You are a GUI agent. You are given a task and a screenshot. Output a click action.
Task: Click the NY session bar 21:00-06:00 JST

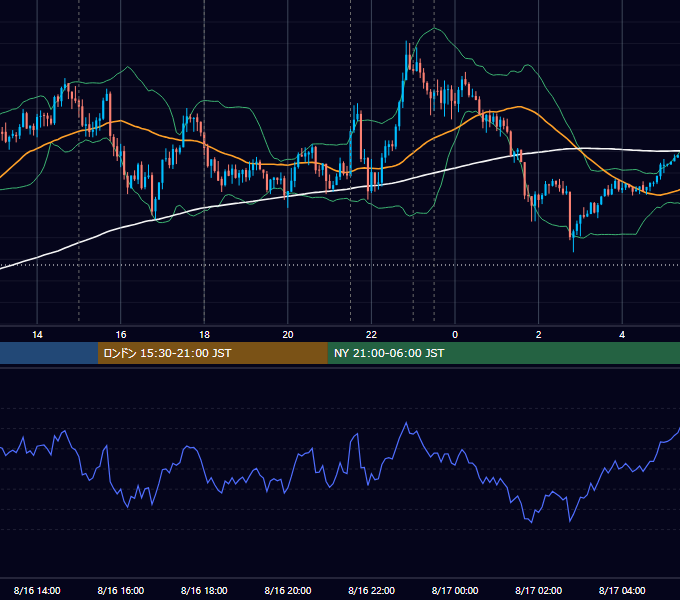(x=503, y=353)
